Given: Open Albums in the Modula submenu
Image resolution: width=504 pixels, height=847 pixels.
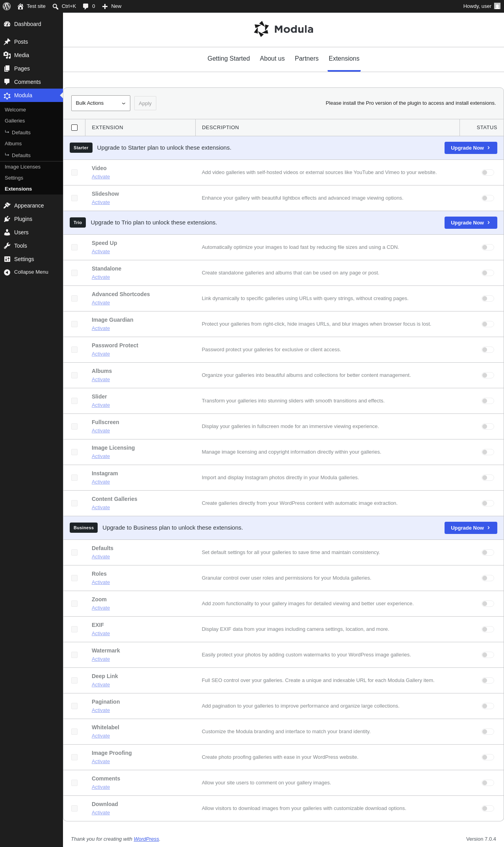Looking at the screenshot, I should coord(13,144).
